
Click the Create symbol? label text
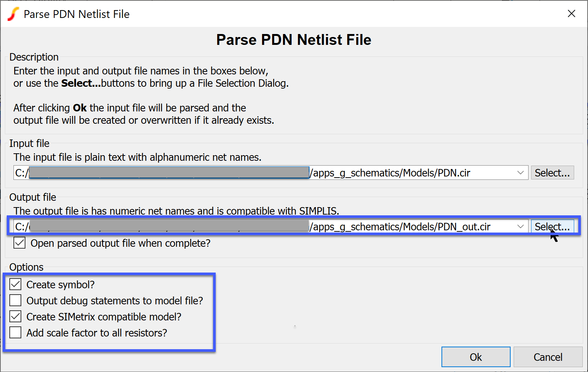pyautogui.click(x=61, y=285)
